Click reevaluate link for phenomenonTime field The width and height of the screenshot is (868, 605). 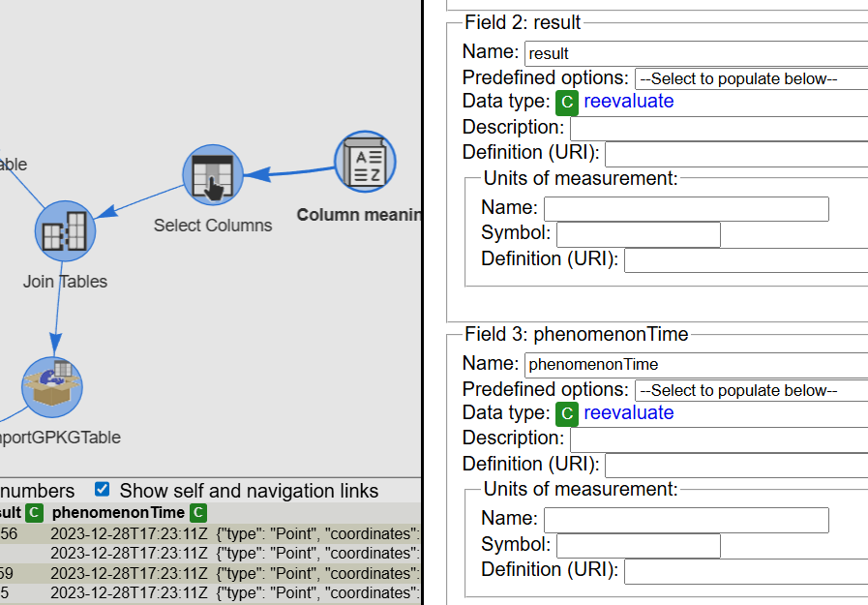(x=628, y=413)
